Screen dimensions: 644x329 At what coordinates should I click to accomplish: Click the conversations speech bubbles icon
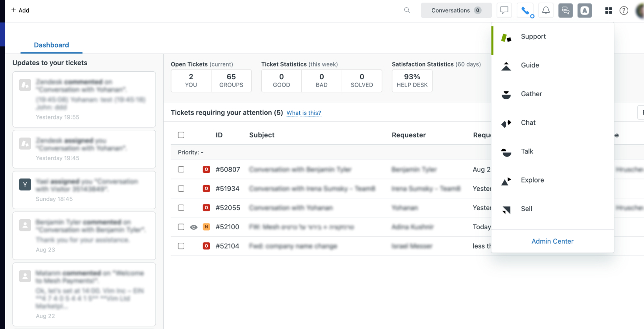[566, 10]
